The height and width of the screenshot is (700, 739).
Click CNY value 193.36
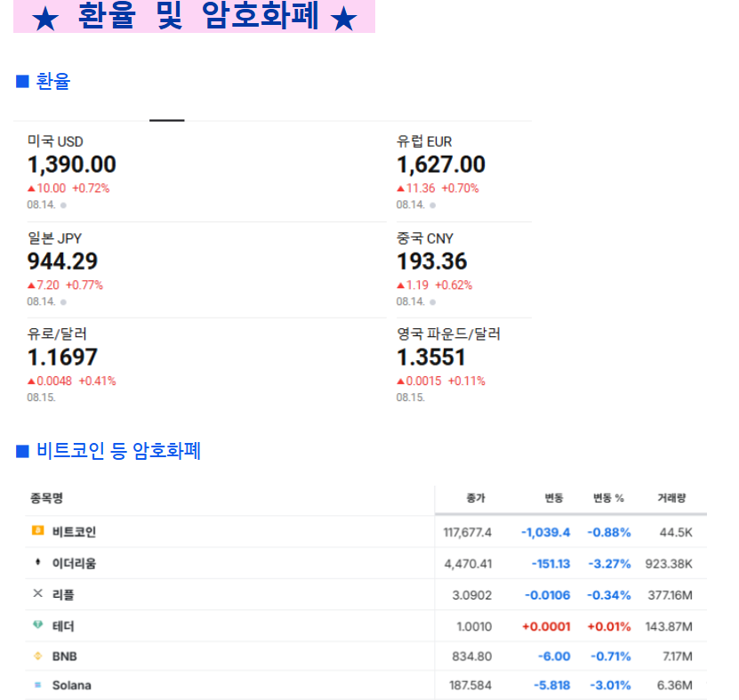(431, 261)
